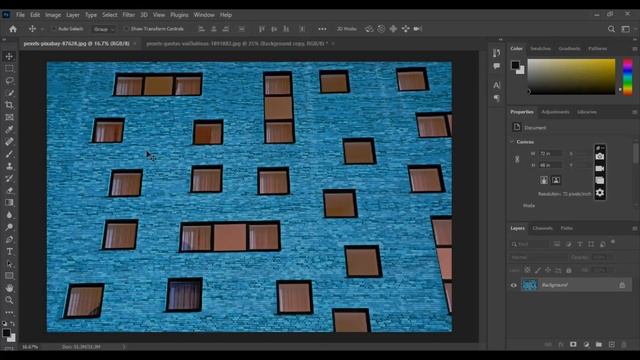Image resolution: width=640 pixels, height=360 pixels.
Task: Open the Character panel icon
Action: [496, 85]
